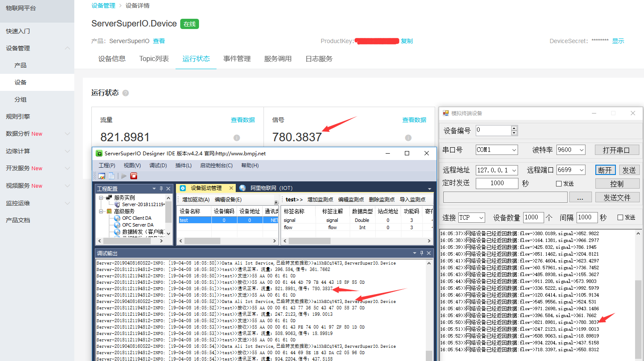Click the info icon in 信号 card
This screenshot has width=644, height=361.
(x=408, y=138)
